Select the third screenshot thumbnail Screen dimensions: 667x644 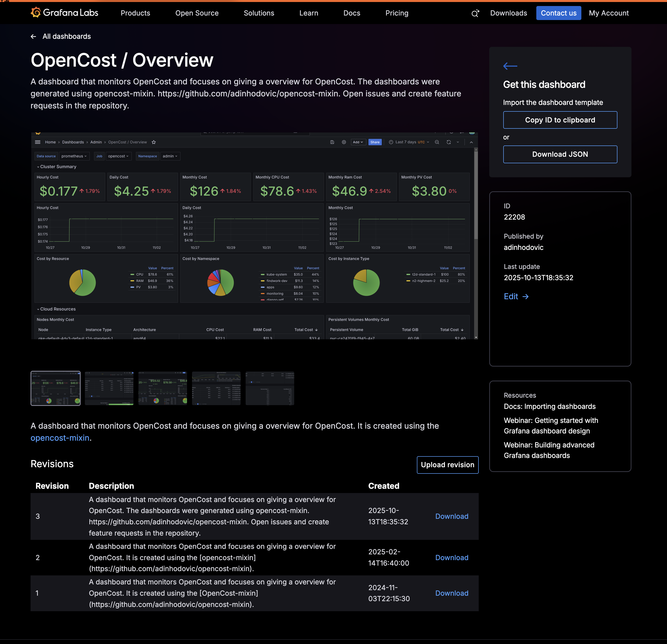point(163,388)
